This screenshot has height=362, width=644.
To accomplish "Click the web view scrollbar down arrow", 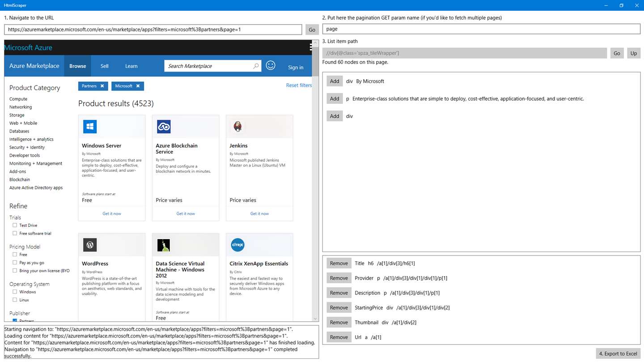I will pos(315,318).
